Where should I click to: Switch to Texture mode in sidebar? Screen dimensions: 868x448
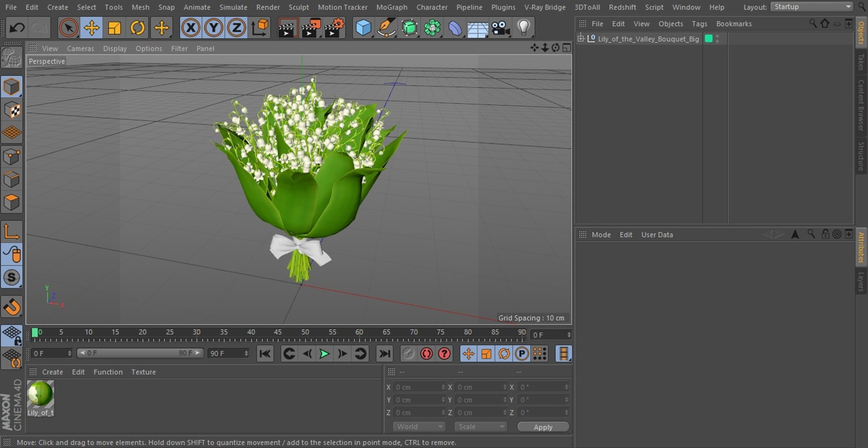coord(12,110)
